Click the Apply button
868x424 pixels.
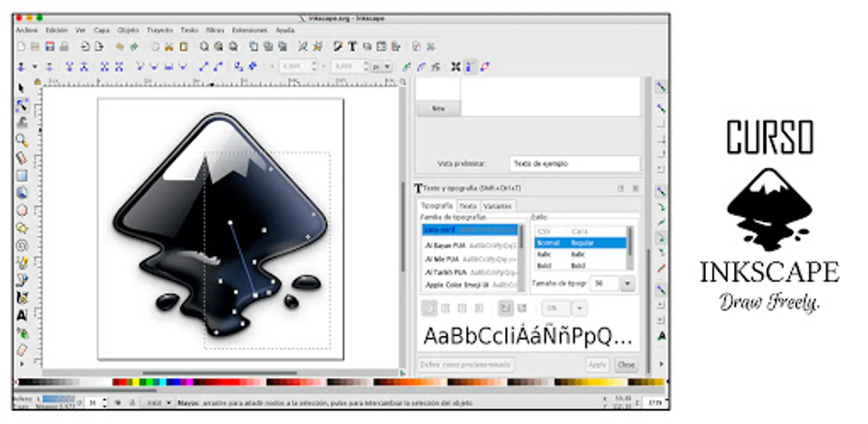597,365
